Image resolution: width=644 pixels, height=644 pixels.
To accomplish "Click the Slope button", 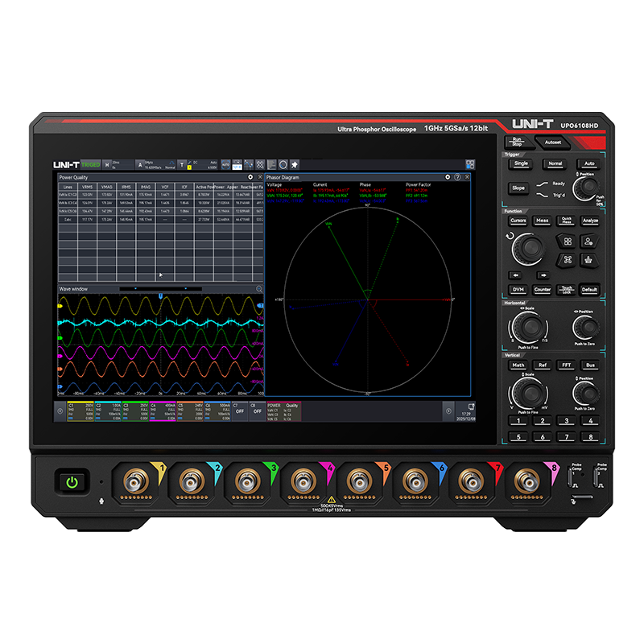I will pyautogui.click(x=518, y=188).
